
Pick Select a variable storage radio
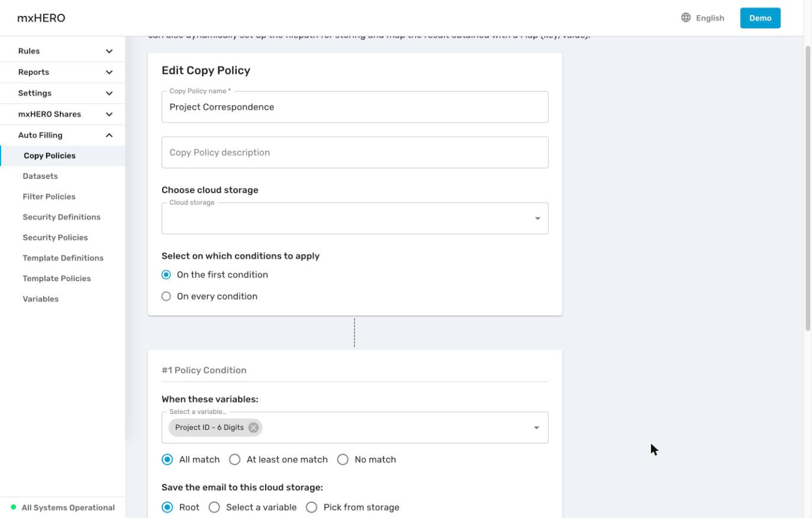[x=214, y=507]
